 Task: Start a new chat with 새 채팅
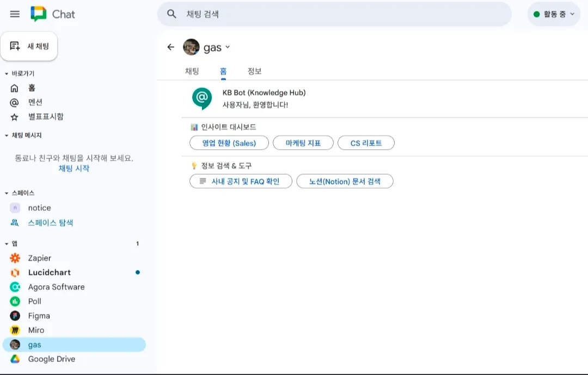(29, 46)
